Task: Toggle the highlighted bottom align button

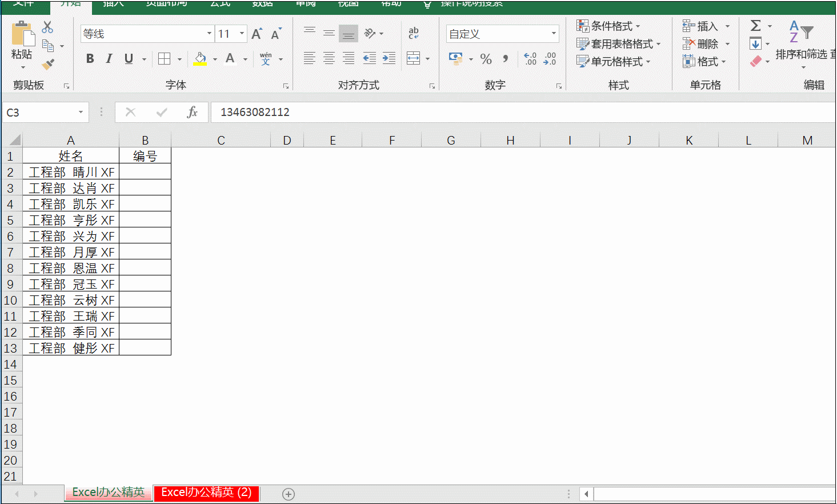Action: tap(349, 34)
